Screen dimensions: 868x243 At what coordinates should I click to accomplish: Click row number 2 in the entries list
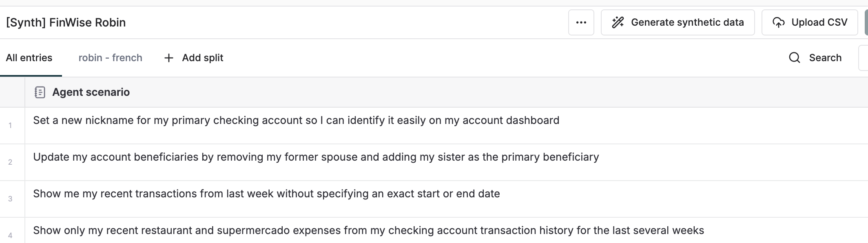(x=10, y=162)
